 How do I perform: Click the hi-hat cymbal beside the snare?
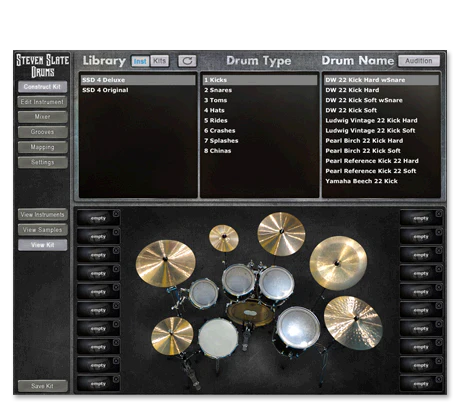click(x=172, y=336)
